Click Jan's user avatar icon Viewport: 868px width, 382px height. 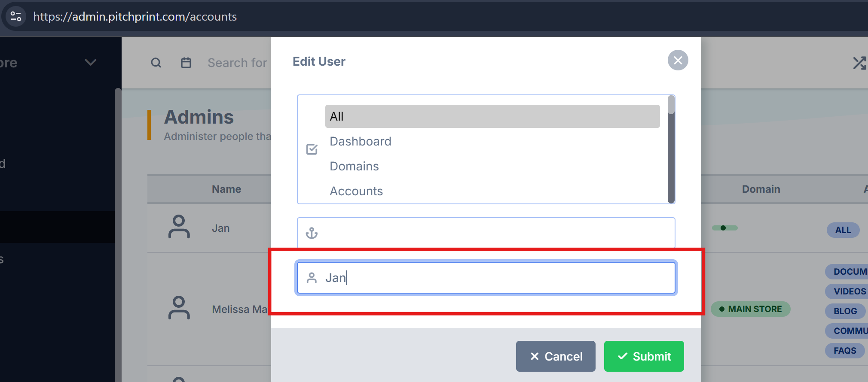[179, 227]
